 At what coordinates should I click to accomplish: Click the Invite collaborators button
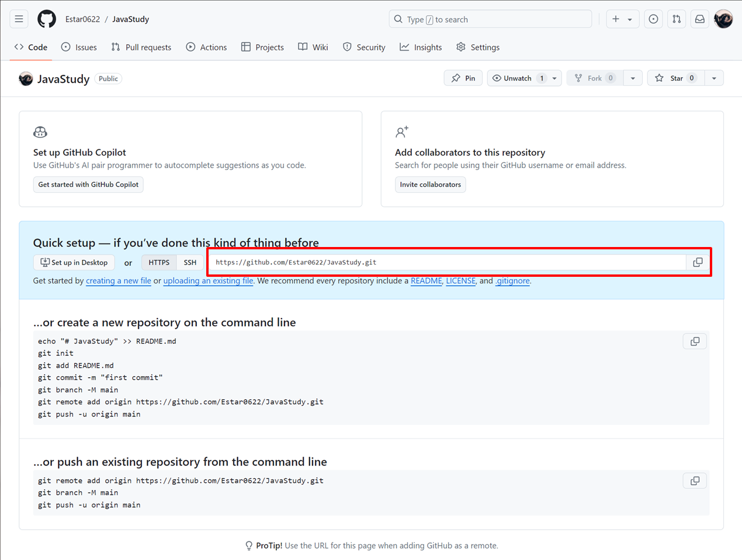coord(431,185)
